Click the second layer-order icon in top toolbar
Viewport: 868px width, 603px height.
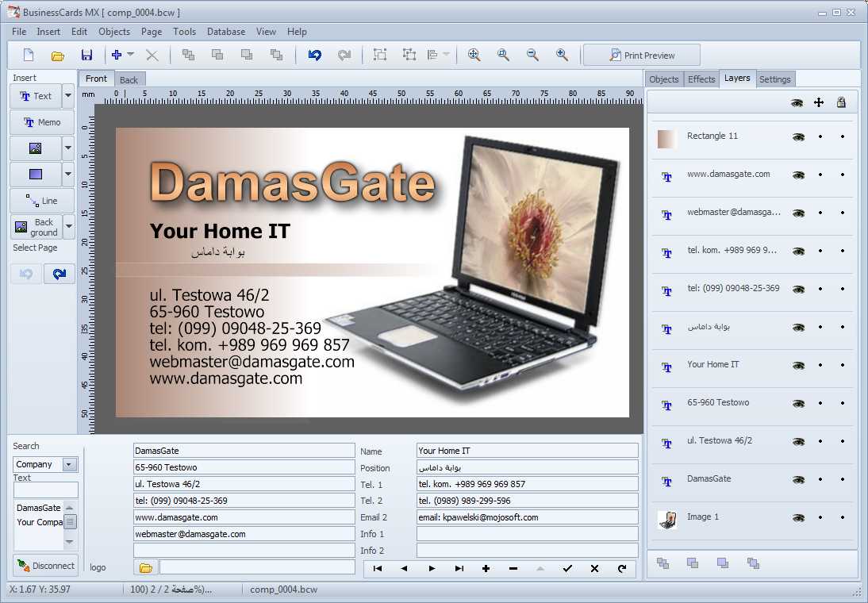pyautogui.click(x=217, y=54)
